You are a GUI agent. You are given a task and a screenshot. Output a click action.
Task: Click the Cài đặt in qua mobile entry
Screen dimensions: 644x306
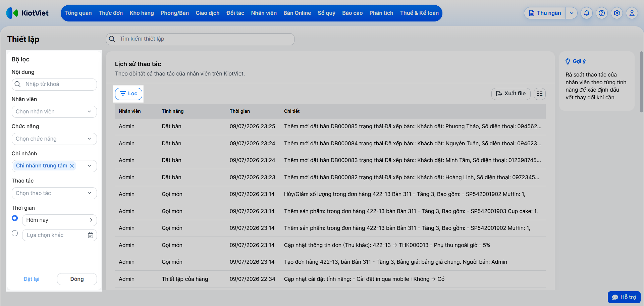coord(364,279)
